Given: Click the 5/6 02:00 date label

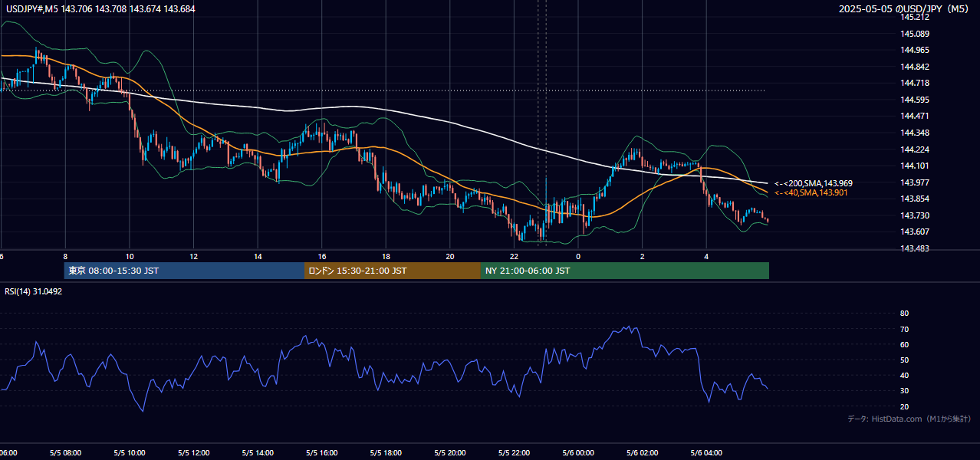Looking at the screenshot, I should (643, 453).
